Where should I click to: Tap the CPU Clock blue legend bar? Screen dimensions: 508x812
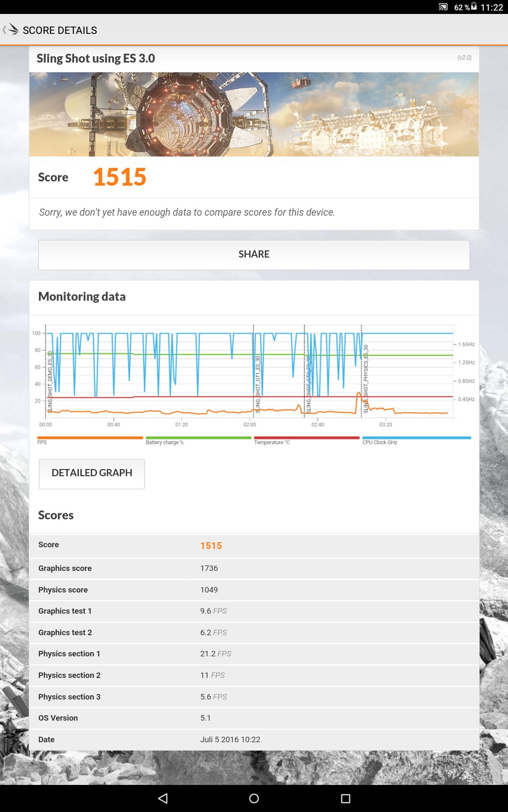point(417,438)
